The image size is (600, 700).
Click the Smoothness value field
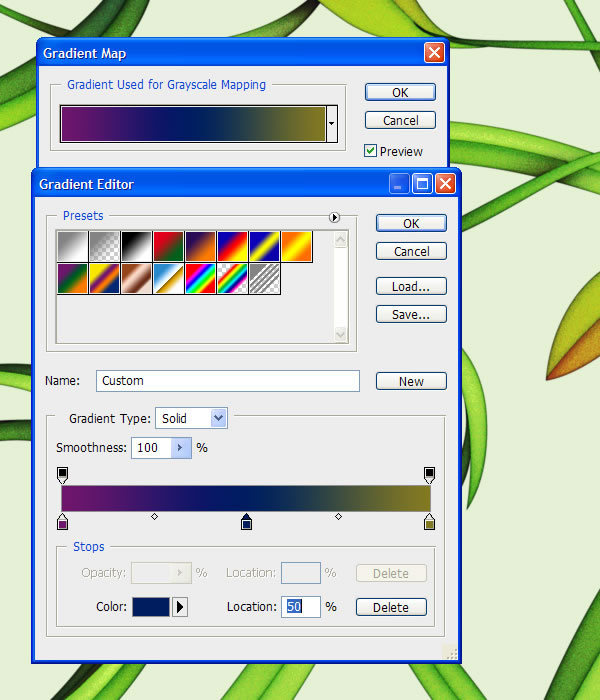(x=151, y=448)
